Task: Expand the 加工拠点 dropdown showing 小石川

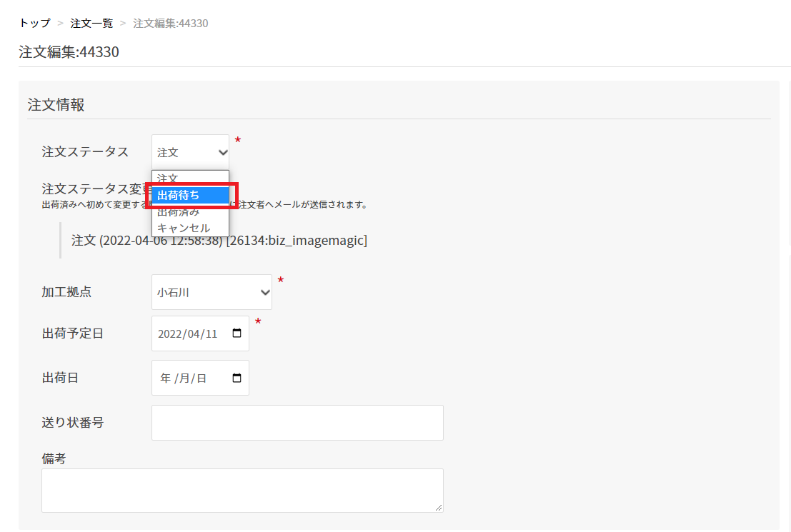Action: click(x=212, y=292)
